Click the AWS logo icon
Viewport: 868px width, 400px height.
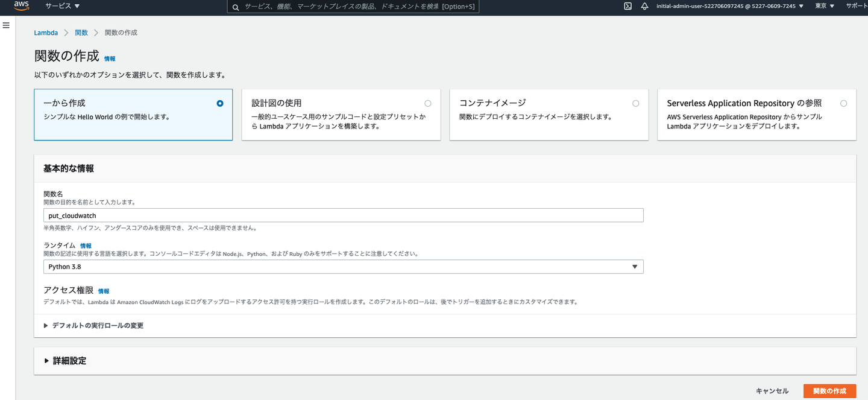21,6
